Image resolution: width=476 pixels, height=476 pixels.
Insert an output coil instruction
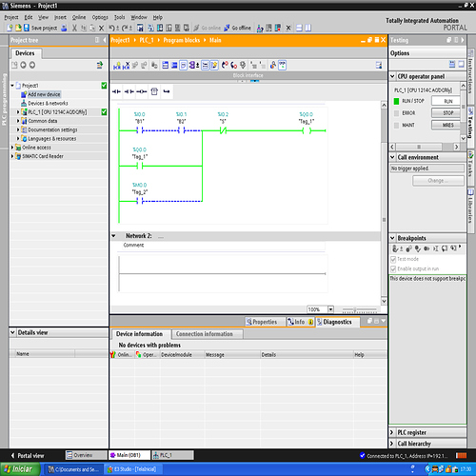[142, 91]
